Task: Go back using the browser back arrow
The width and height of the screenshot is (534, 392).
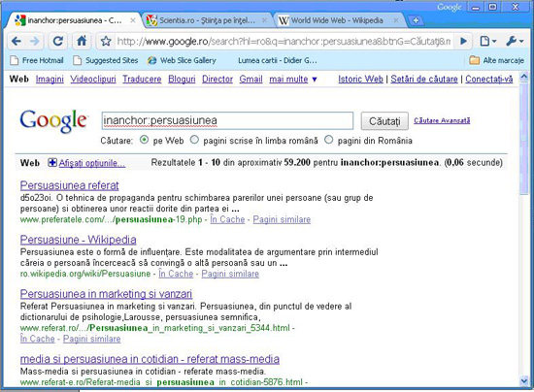Action: click(16, 41)
